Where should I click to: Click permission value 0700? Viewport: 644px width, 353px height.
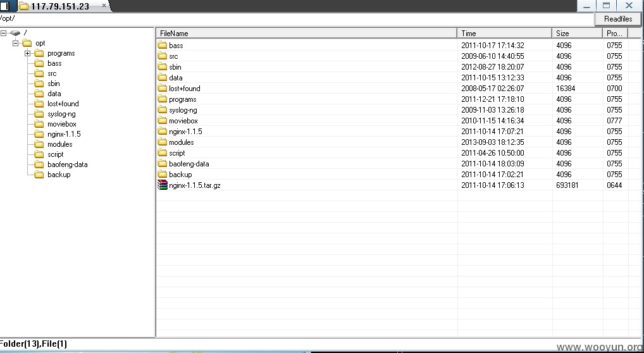click(x=614, y=89)
